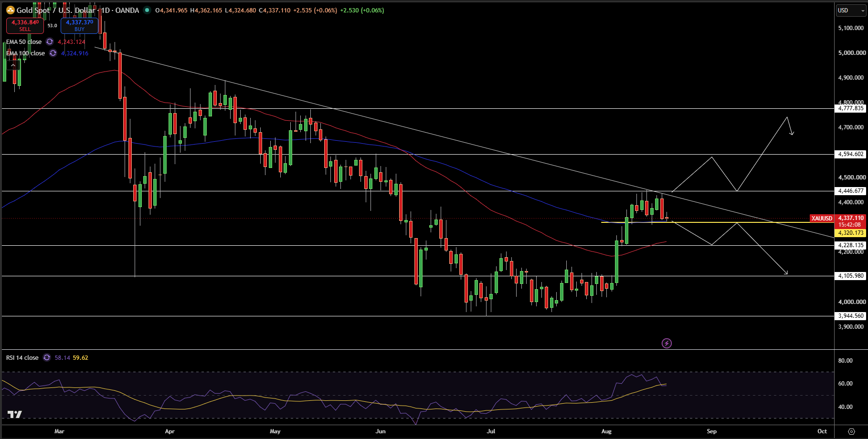
Task: Click the Aug label on the time axis
Action: tap(606, 431)
